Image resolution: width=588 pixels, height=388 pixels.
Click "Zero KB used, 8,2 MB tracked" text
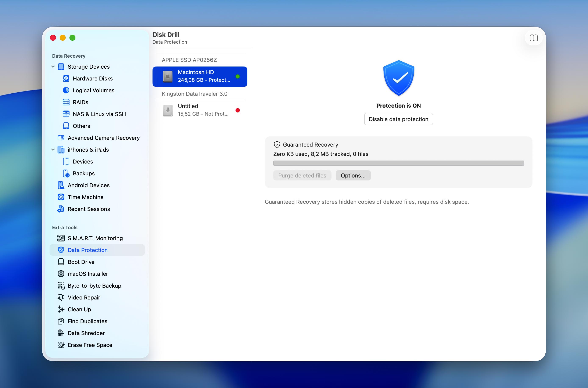tap(312, 154)
